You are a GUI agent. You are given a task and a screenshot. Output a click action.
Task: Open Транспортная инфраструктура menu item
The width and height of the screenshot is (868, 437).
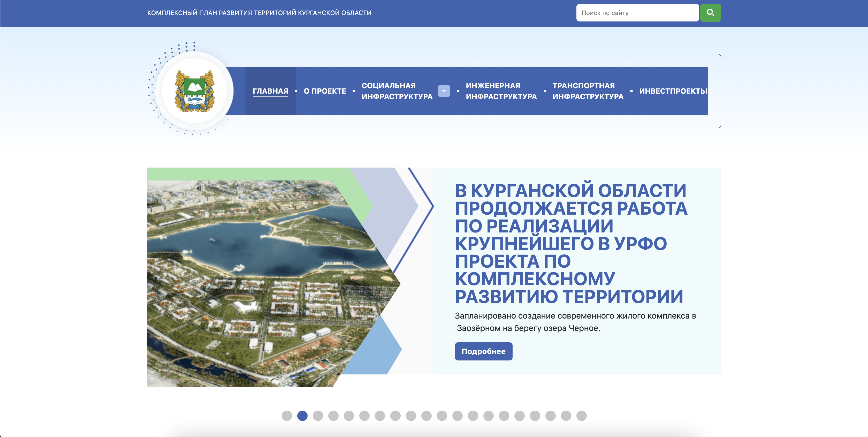[588, 91]
